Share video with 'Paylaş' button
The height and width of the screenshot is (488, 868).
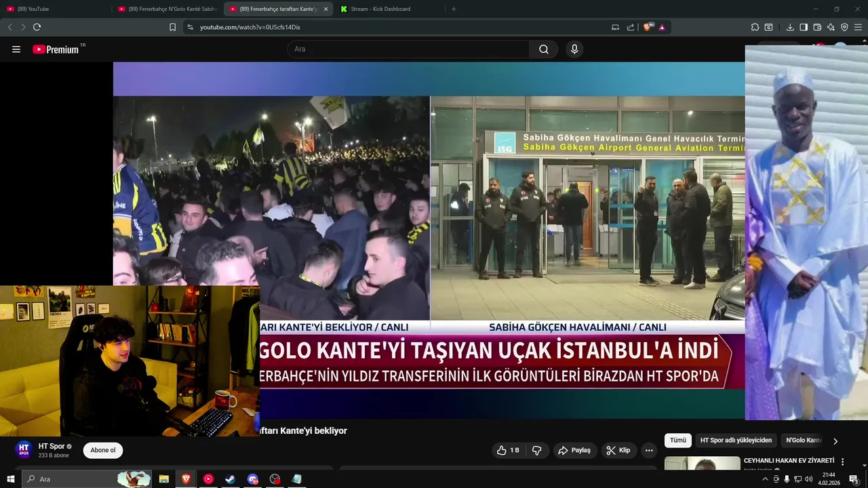(x=574, y=450)
